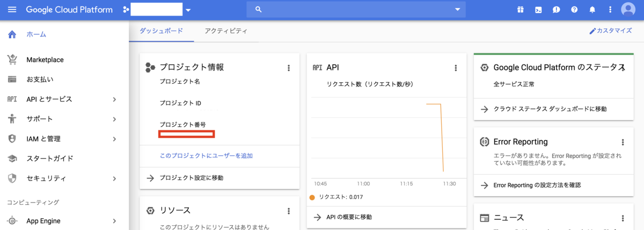The image size is (644, 230).
Task: Open プロジェクト情報 card three-dot menu
Action: pyautogui.click(x=289, y=68)
